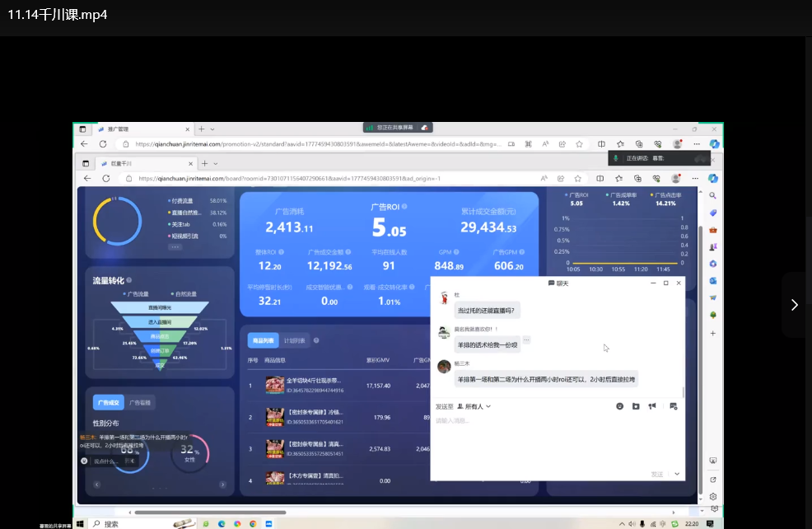The height and width of the screenshot is (529, 812).
Task: Open 所有人 recipient dropdown in chat
Action: click(474, 407)
